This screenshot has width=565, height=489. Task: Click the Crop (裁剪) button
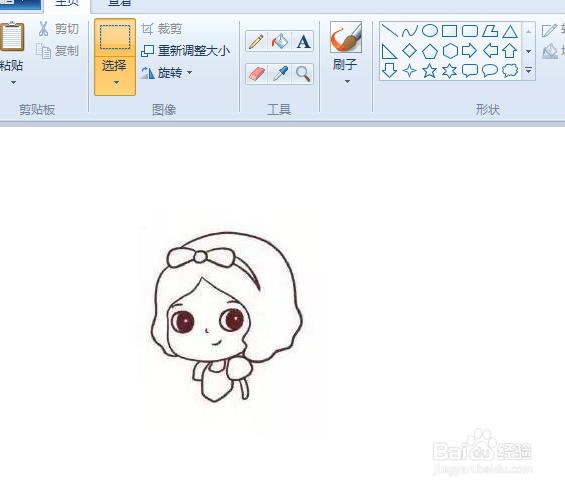coord(161,29)
